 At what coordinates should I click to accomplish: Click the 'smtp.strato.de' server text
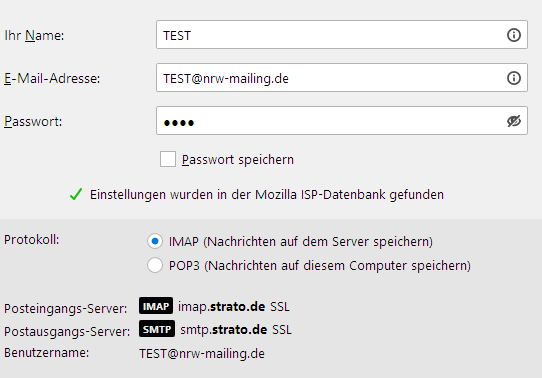tap(224, 330)
